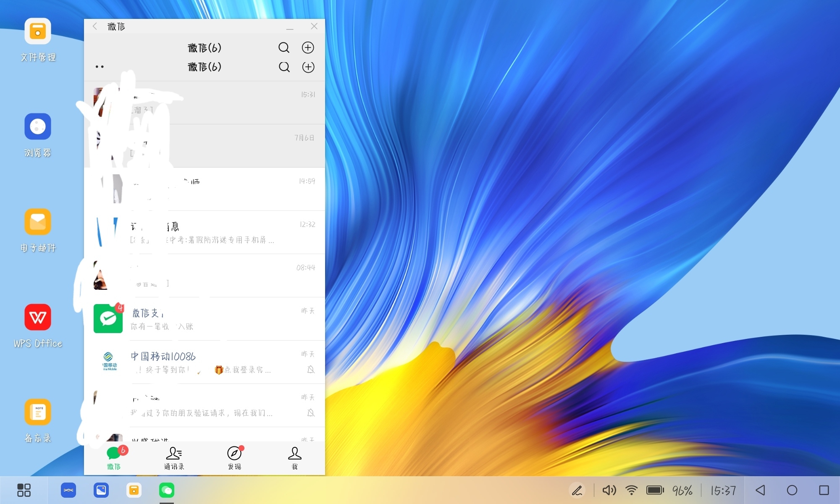Image resolution: width=840 pixels, height=504 pixels.
Task: Click the 中国移动 logo avatar
Action: point(109,362)
